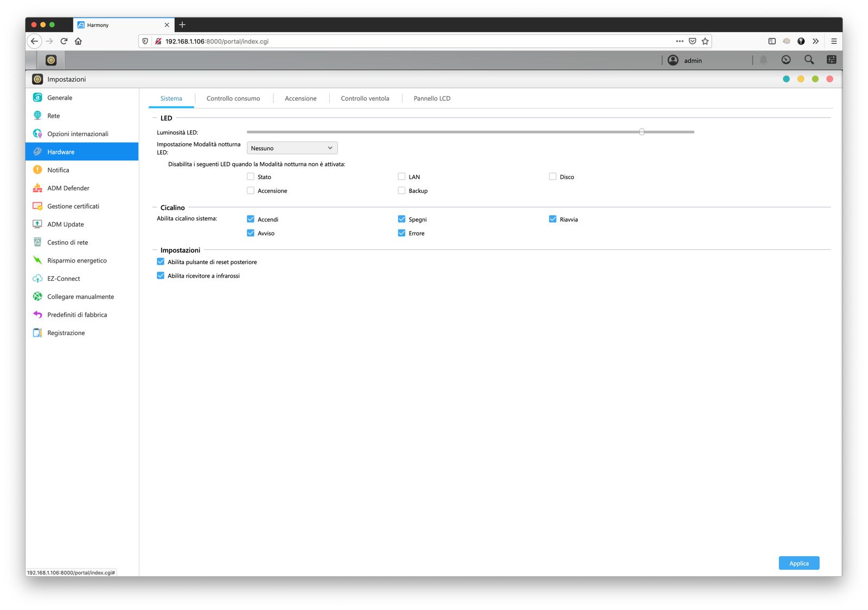Click the teal Impostazioni window button

(x=786, y=79)
